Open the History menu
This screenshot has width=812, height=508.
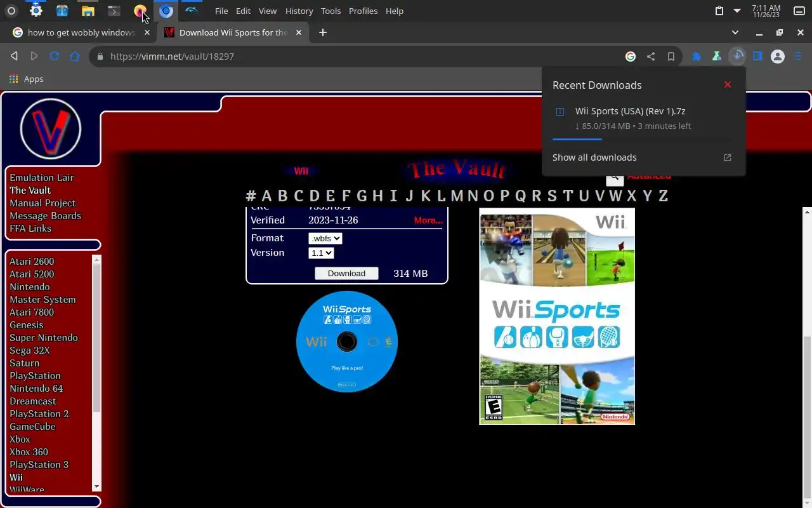[x=299, y=11]
